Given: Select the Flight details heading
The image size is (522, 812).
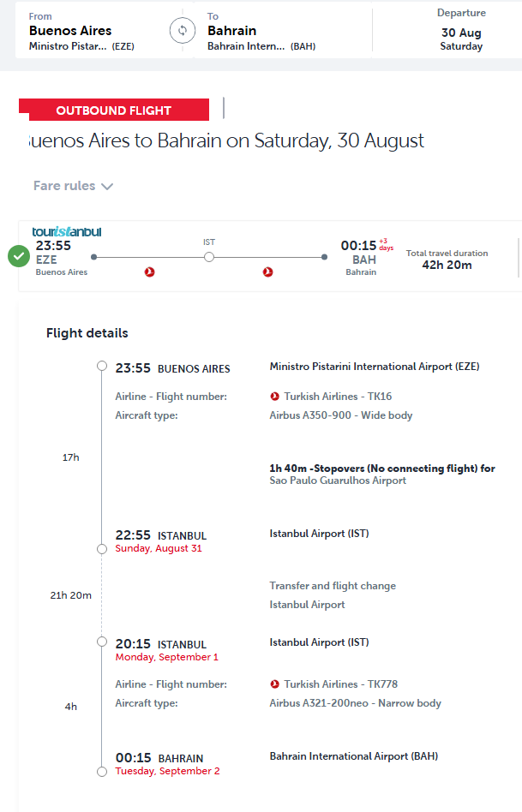Looking at the screenshot, I should pyautogui.click(x=87, y=333).
